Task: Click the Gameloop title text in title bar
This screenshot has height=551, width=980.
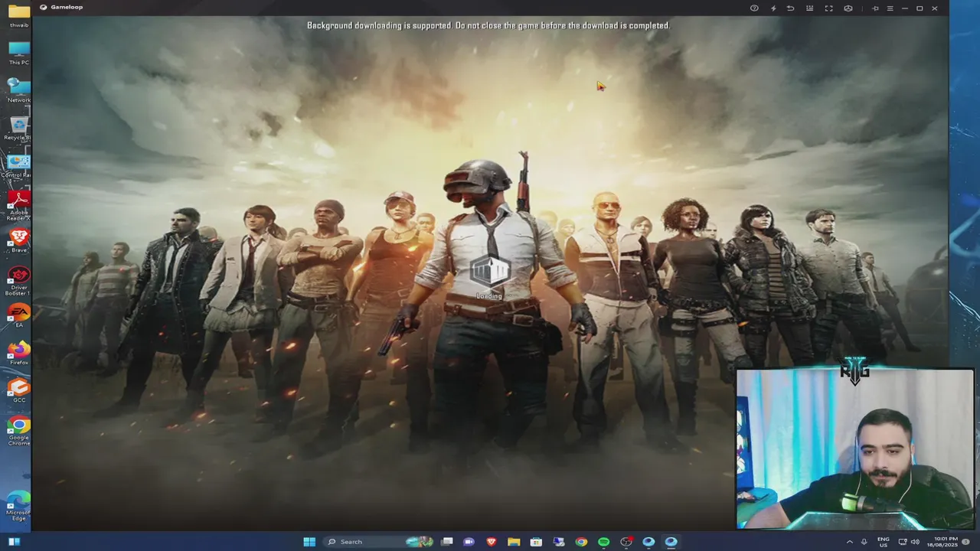Action: [67, 7]
